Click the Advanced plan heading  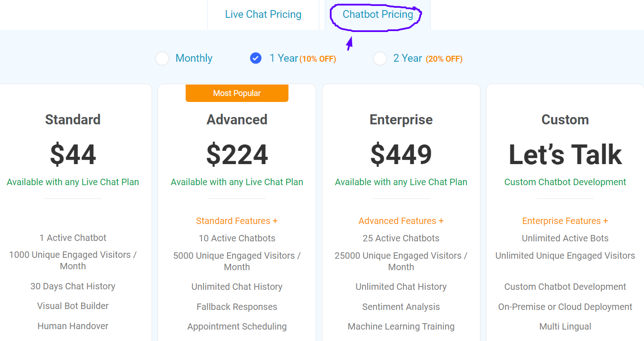coord(237,120)
